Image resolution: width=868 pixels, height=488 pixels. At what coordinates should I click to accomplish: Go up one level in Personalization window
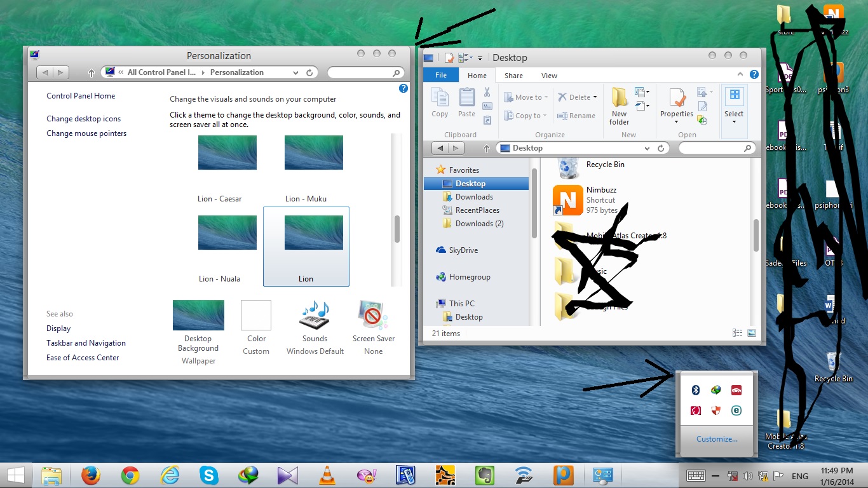[91, 73]
